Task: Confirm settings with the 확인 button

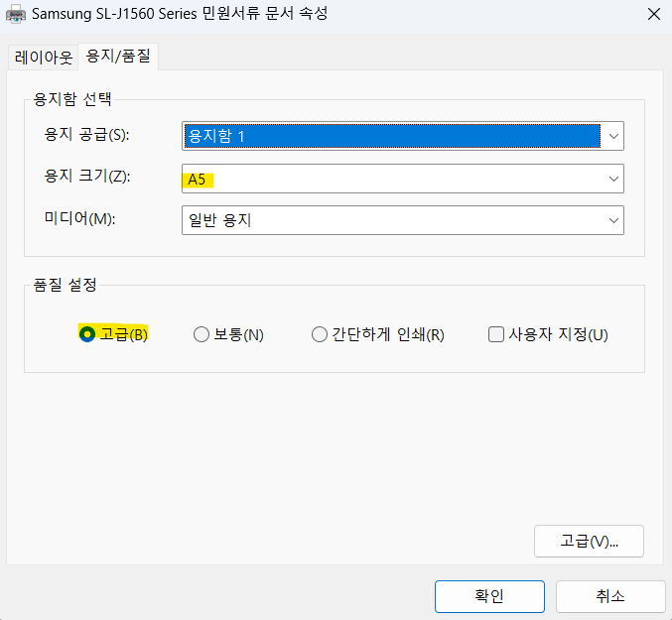Action: (489, 596)
